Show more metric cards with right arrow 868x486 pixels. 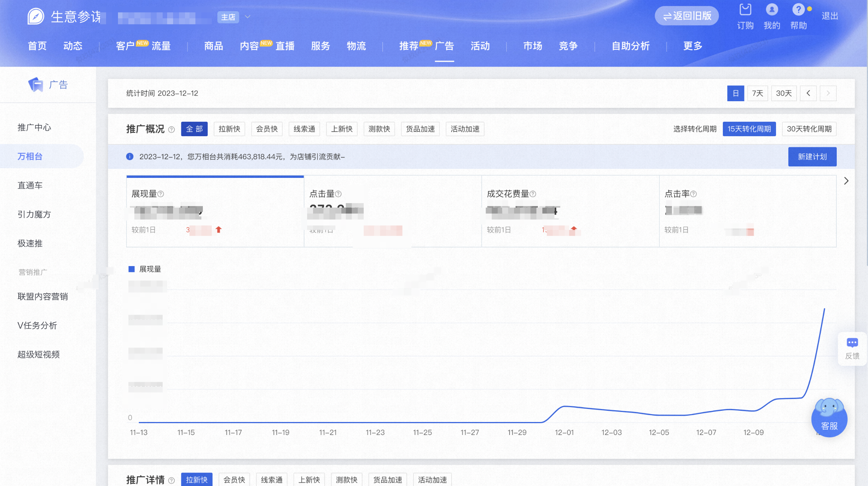(846, 181)
